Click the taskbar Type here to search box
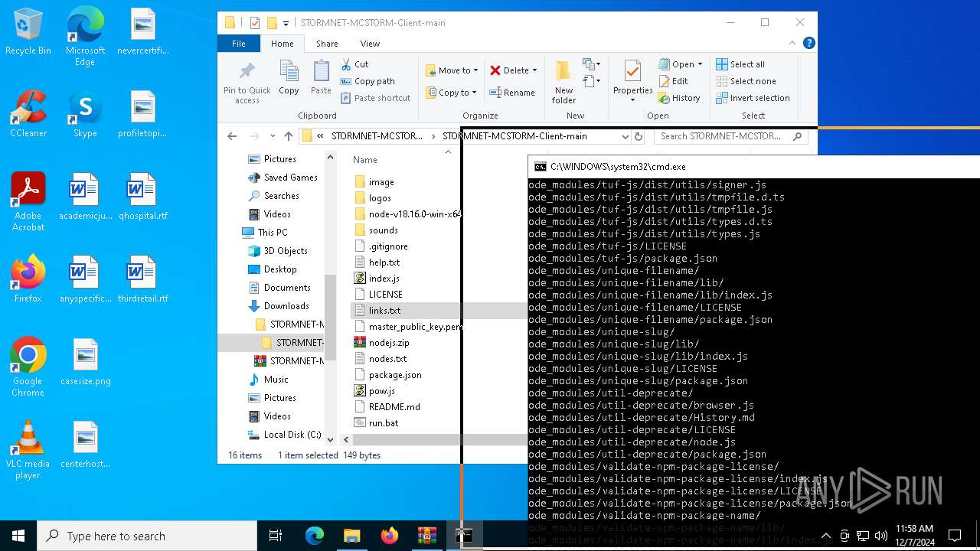 pyautogui.click(x=147, y=536)
